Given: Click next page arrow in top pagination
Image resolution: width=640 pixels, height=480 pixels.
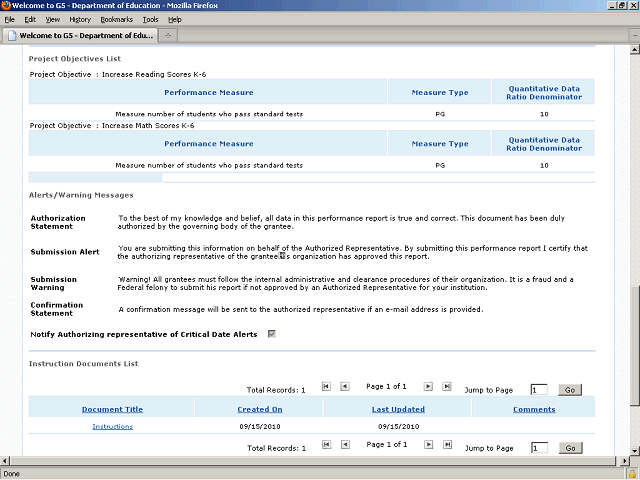Looking at the screenshot, I should pyautogui.click(x=428, y=386).
